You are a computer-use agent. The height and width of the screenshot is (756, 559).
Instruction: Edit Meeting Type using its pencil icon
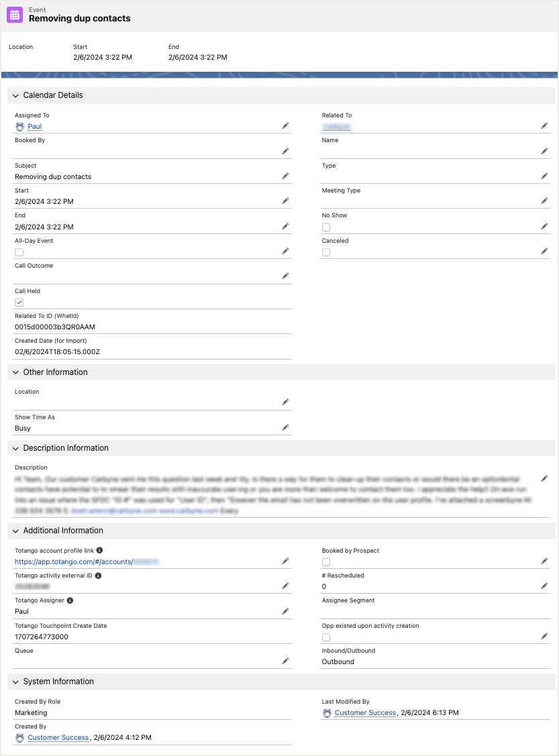point(545,201)
